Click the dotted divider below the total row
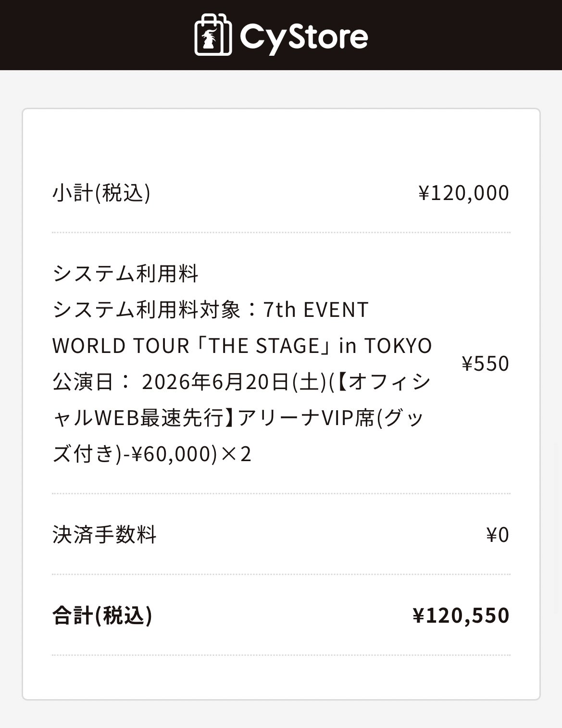The image size is (562, 728). click(x=281, y=655)
